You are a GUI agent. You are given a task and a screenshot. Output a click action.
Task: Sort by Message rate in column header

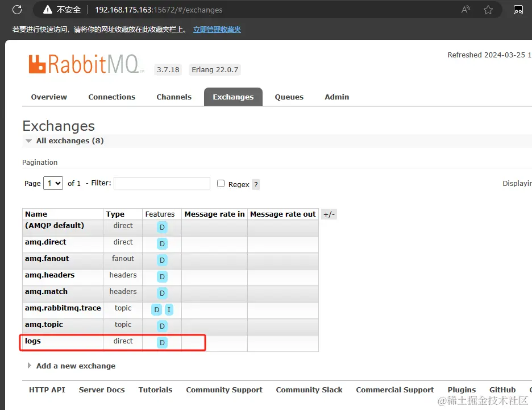coord(214,214)
